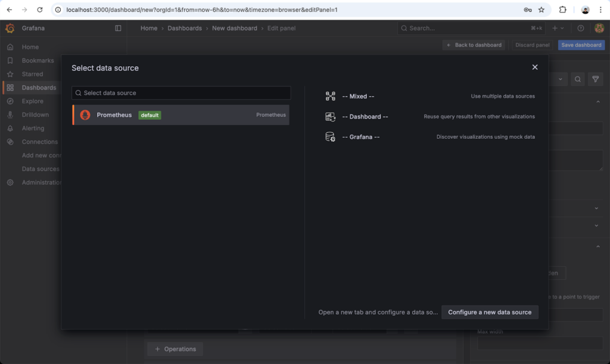Click Save dashboard button

(x=581, y=45)
